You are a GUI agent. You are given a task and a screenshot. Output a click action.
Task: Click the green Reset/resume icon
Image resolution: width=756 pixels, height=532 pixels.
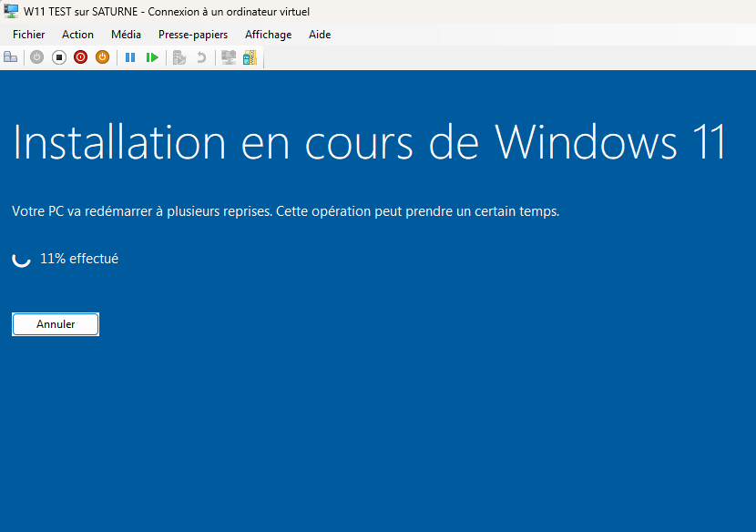coord(152,57)
